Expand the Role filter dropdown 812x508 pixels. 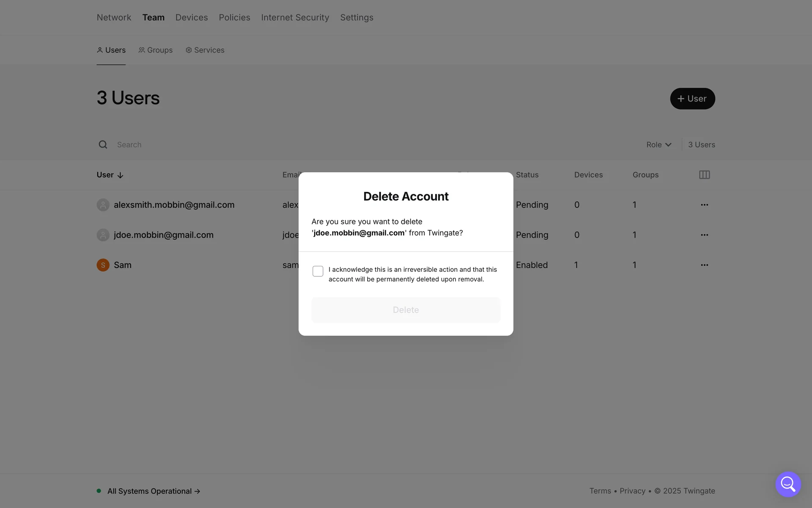[x=658, y=145]
